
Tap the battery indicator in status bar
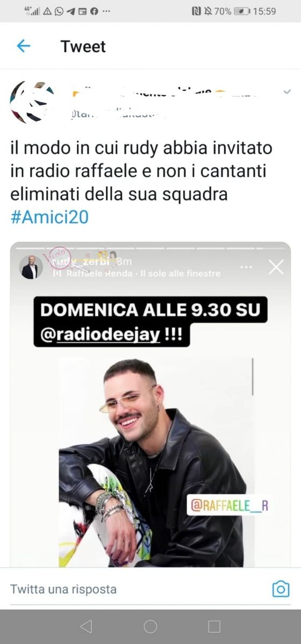pyautogui.click(x=241, y=11)
